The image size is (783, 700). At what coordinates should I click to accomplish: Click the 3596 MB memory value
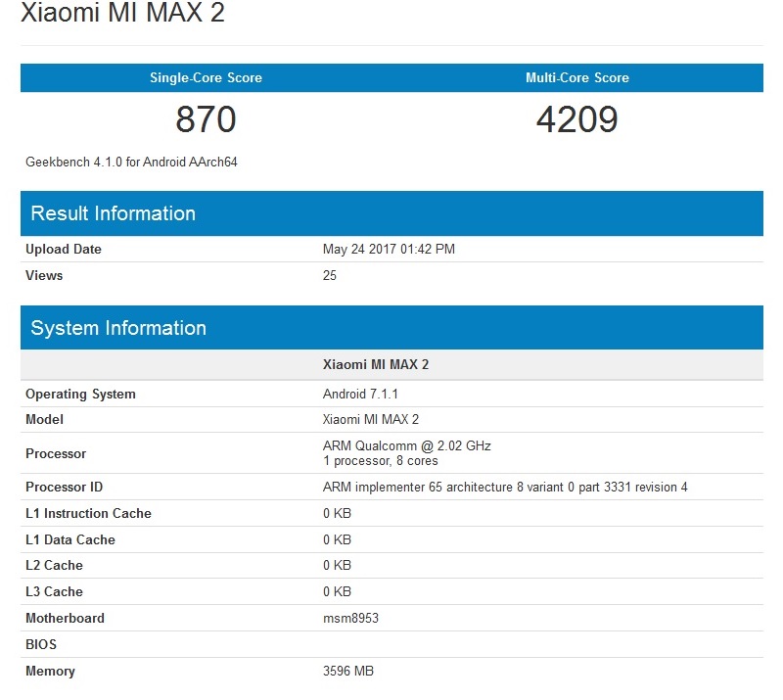349,671
